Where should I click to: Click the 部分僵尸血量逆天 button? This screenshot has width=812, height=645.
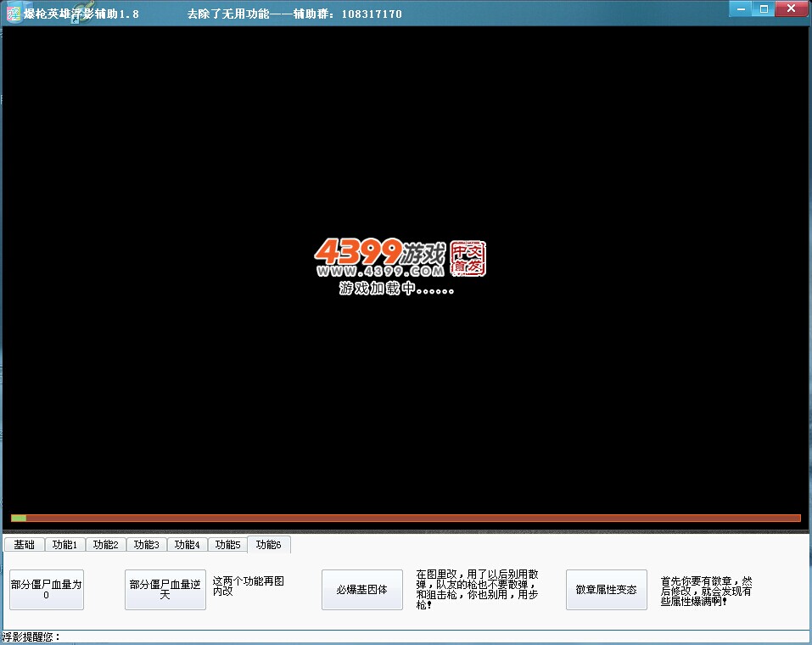coord(165,590)
